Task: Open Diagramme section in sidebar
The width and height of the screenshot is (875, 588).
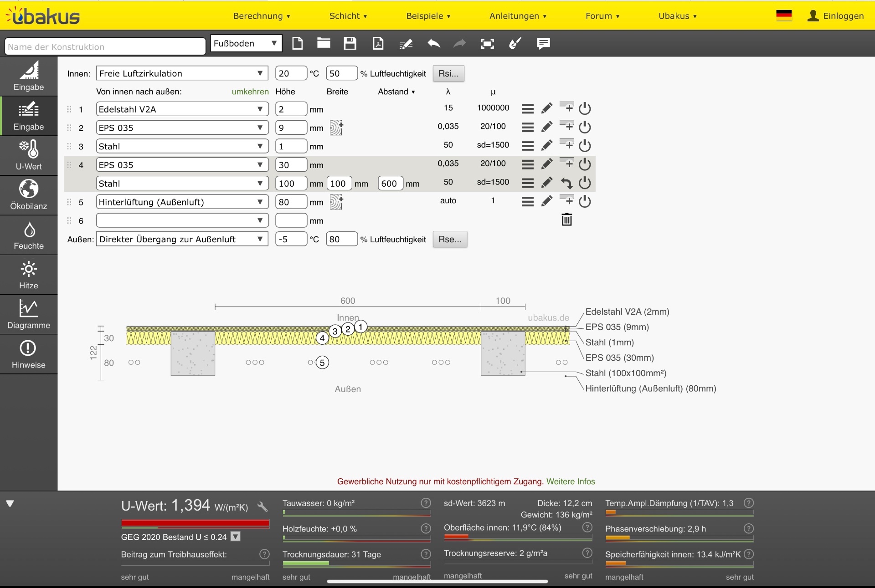Action: pos(29,314)
